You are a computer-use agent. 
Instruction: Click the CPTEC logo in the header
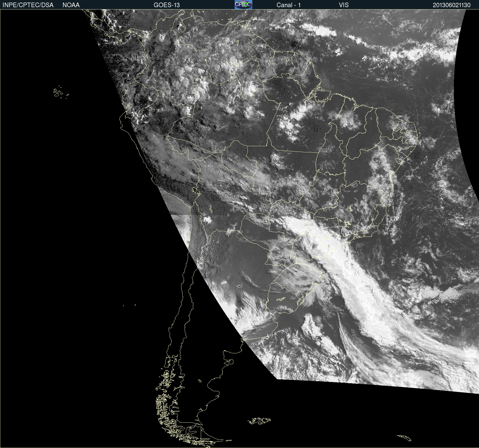[x=243, y=5]
